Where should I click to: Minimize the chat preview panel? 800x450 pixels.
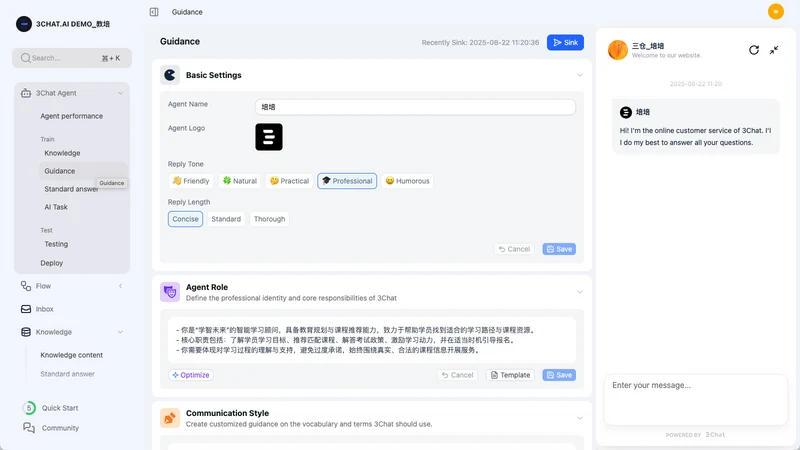coord(774,50)
